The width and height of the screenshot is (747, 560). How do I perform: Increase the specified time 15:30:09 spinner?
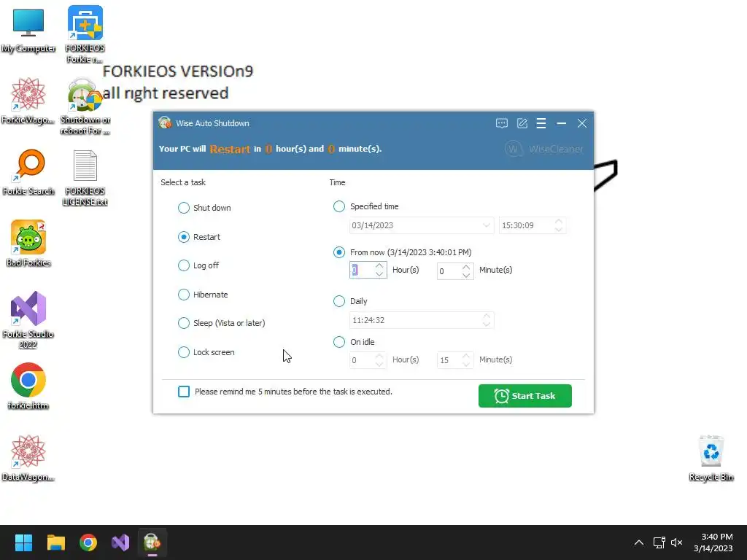click(x=559, y=222)
